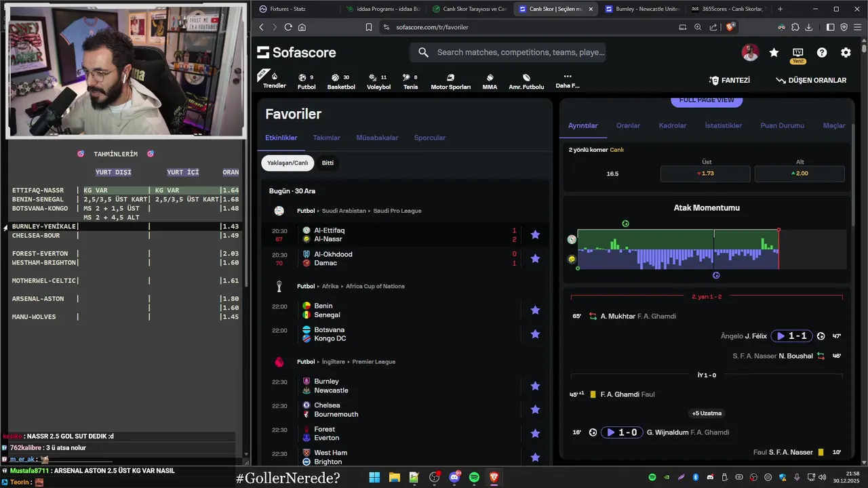Click the user profile avatar
The image size is (868, 488).
pyautogui.click(x=750, y=53)
